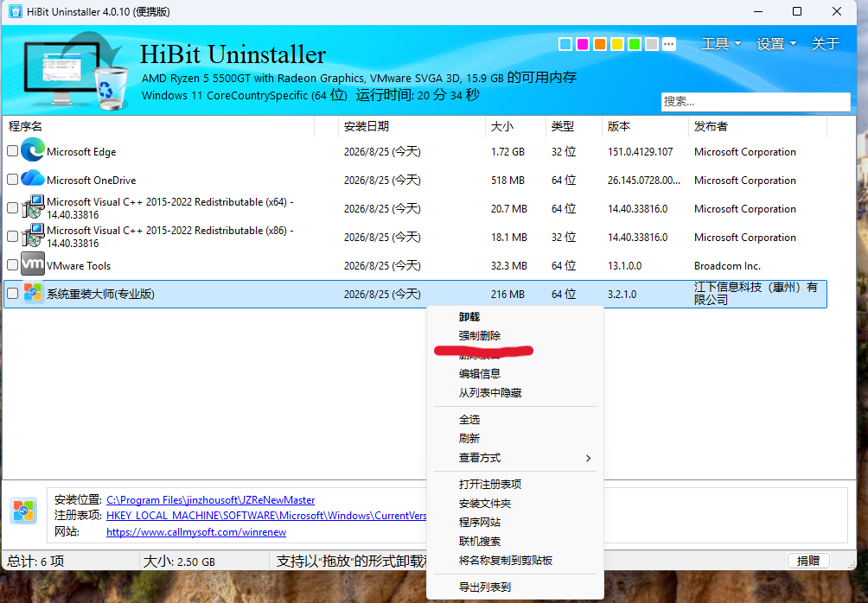Open the install location path link
This screenshot has width=868, height=603.
coord(210,500)
